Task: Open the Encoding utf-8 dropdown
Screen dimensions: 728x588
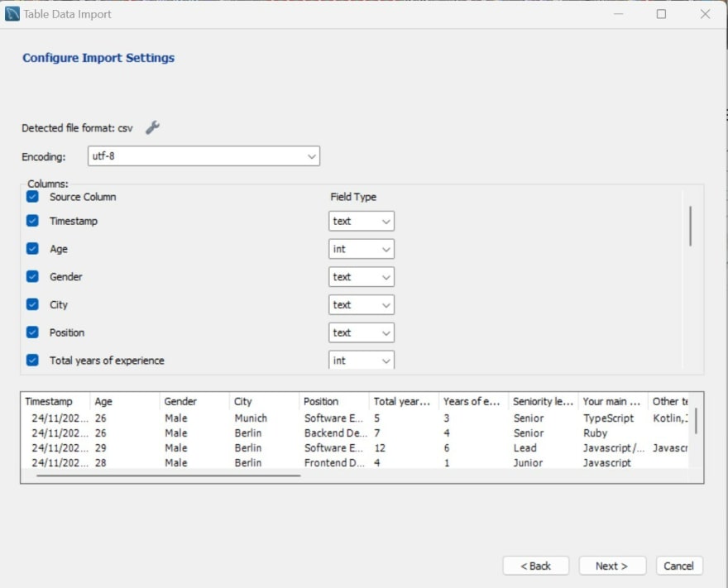Action: click(204, 156)
